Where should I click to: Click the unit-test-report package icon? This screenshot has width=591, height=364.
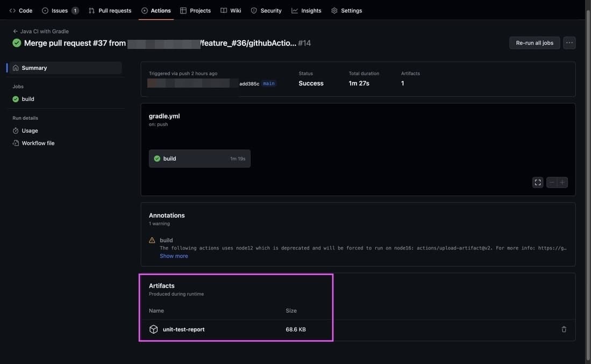(x=153, y=330)
